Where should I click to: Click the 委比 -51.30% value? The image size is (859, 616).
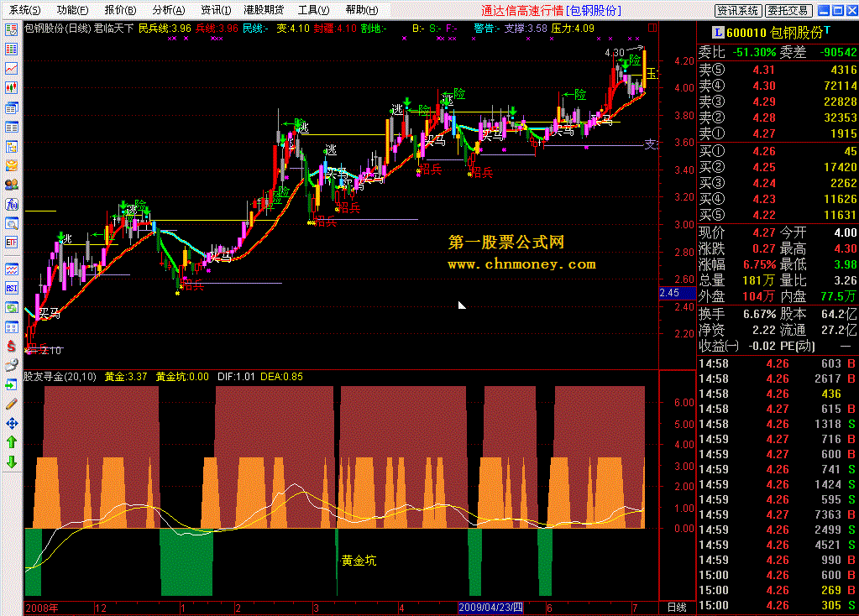click(x=756, y=53)
